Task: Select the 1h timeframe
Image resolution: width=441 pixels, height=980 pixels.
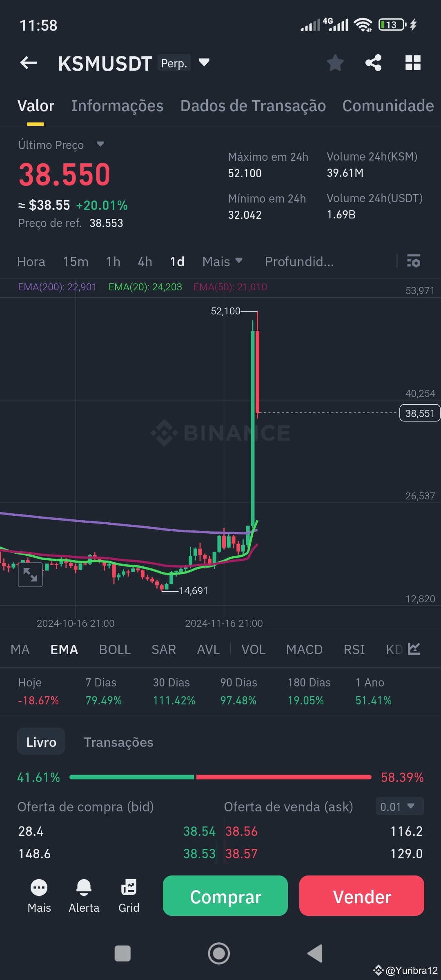Action: [113, 261]
